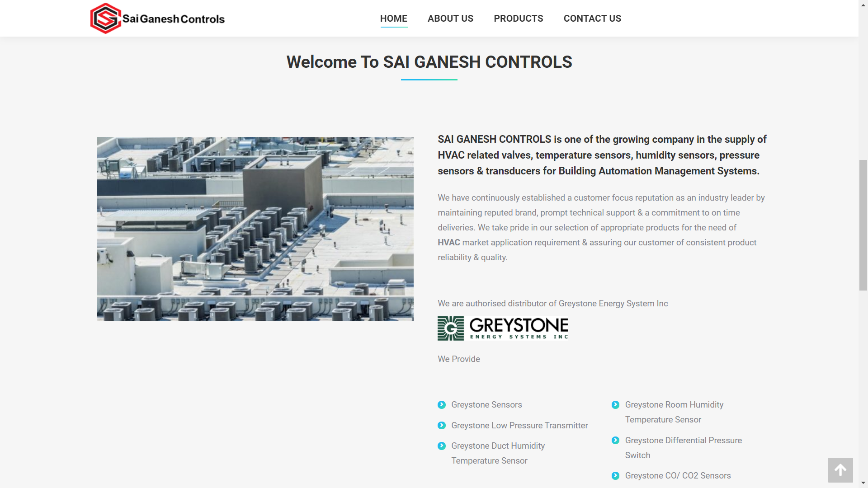868x488 pixels.
Task: Click the Sai Ganesh Controls logo
Action: (157, 19)
